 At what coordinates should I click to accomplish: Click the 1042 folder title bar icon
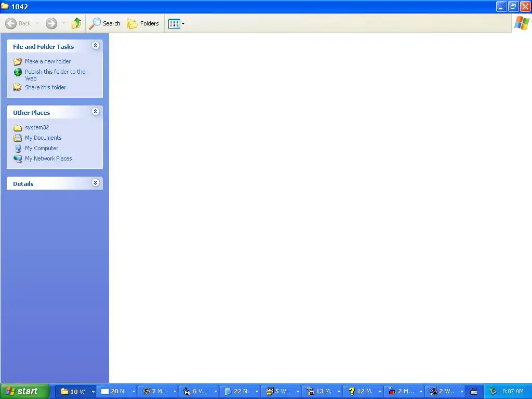5,6
